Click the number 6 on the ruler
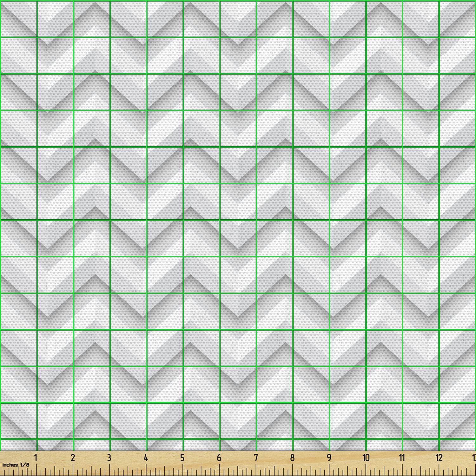 (x=219, y=458)
